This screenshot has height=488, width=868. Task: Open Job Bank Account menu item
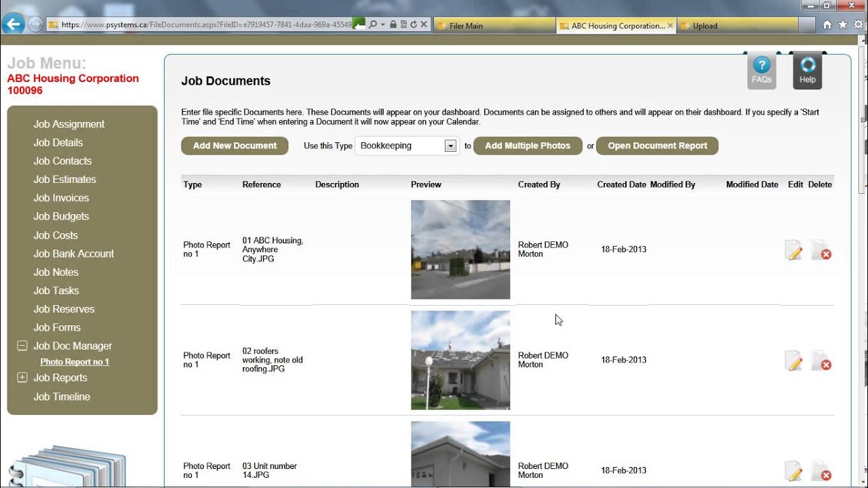74,253
